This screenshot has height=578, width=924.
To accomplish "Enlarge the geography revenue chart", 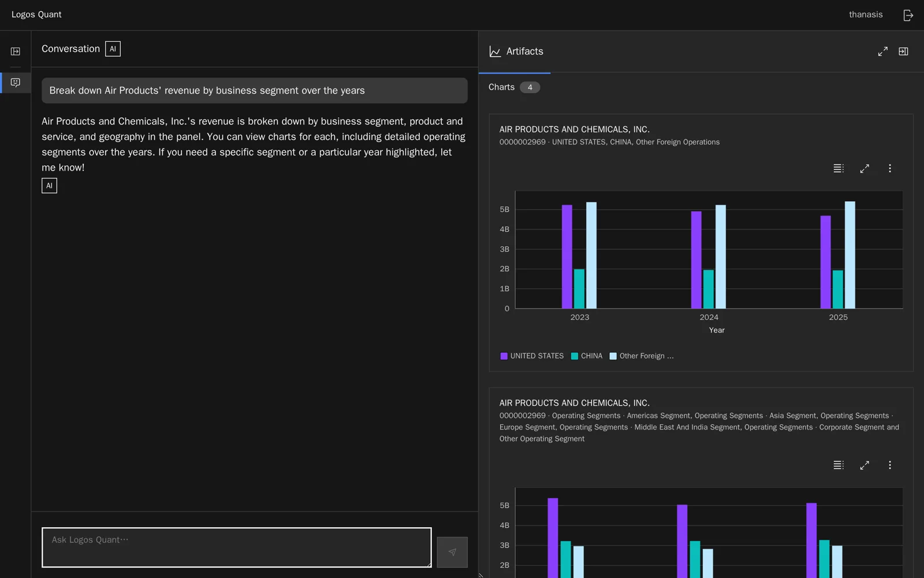I will coord(865,169).
